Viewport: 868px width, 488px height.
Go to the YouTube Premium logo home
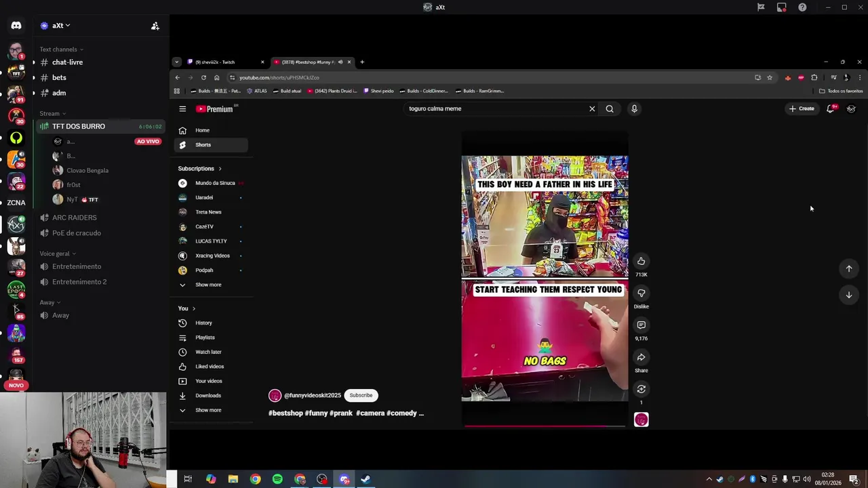tap(214, 108)
